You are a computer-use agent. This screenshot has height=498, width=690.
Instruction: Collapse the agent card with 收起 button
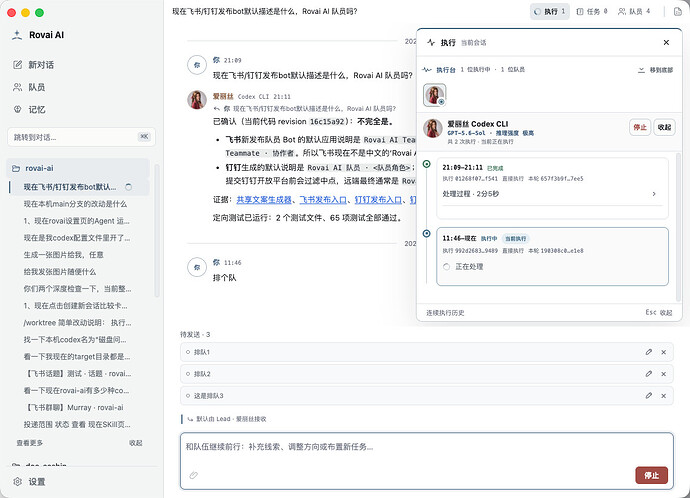click(664, 127)
